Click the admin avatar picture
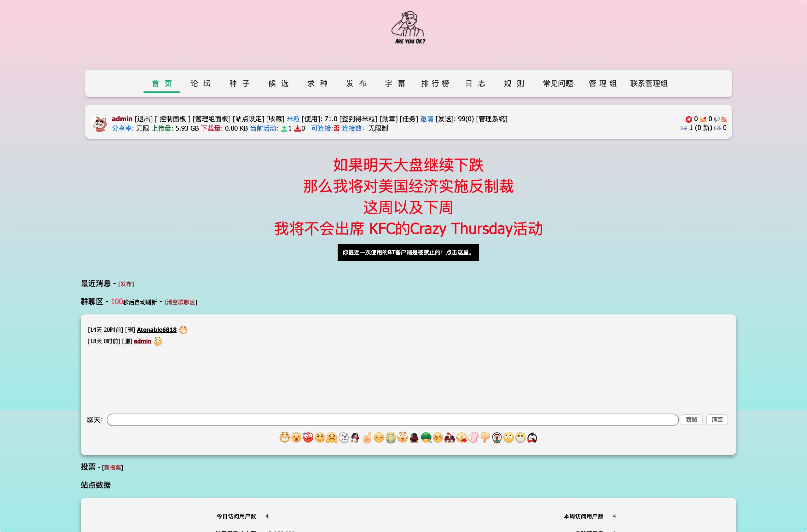 pyautogui.click(x=100, y=124)
